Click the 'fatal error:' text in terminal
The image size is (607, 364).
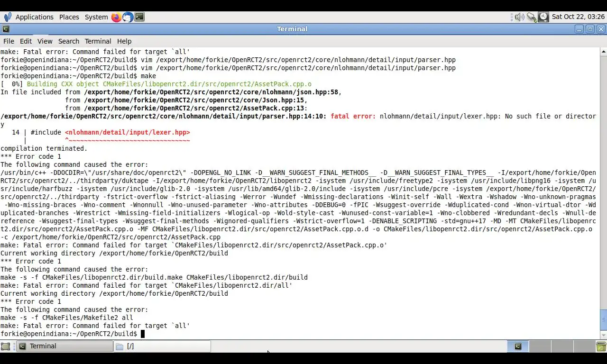point(353,116)
